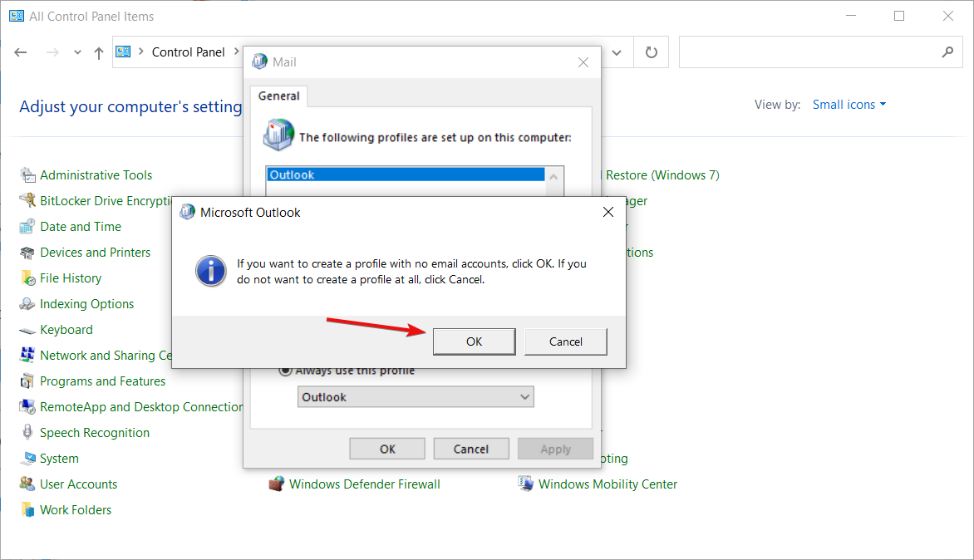Open the recent locations chevron
Screen dimensions: 974x560
[77, 53]
